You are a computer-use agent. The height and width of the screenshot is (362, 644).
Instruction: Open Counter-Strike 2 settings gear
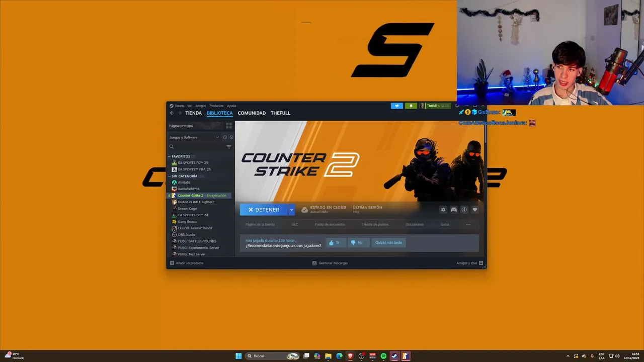443,210
